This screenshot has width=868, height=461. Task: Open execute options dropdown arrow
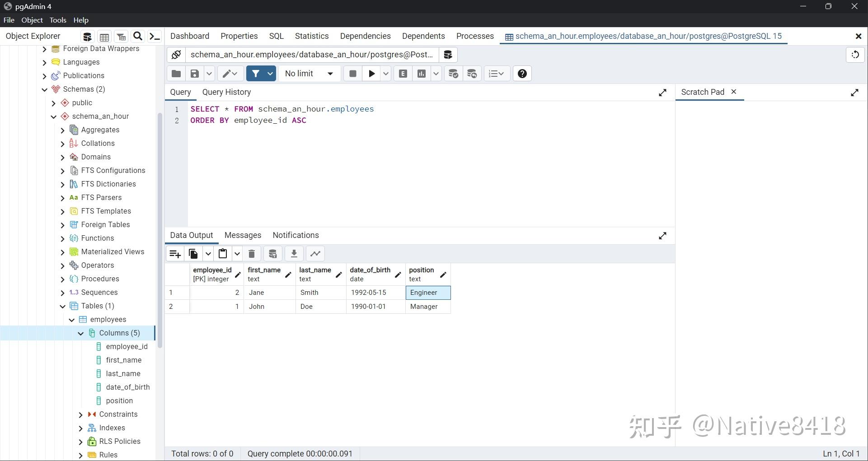[x=386, y=74]
